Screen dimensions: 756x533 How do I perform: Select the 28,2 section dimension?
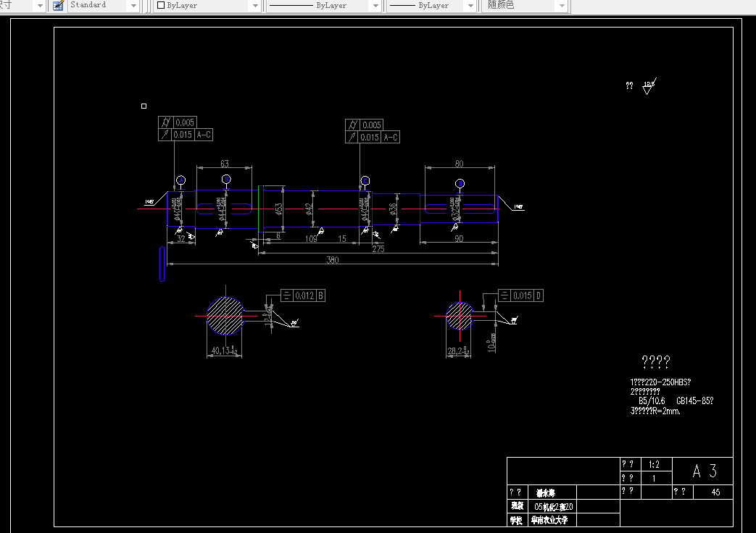click(458, 351)
